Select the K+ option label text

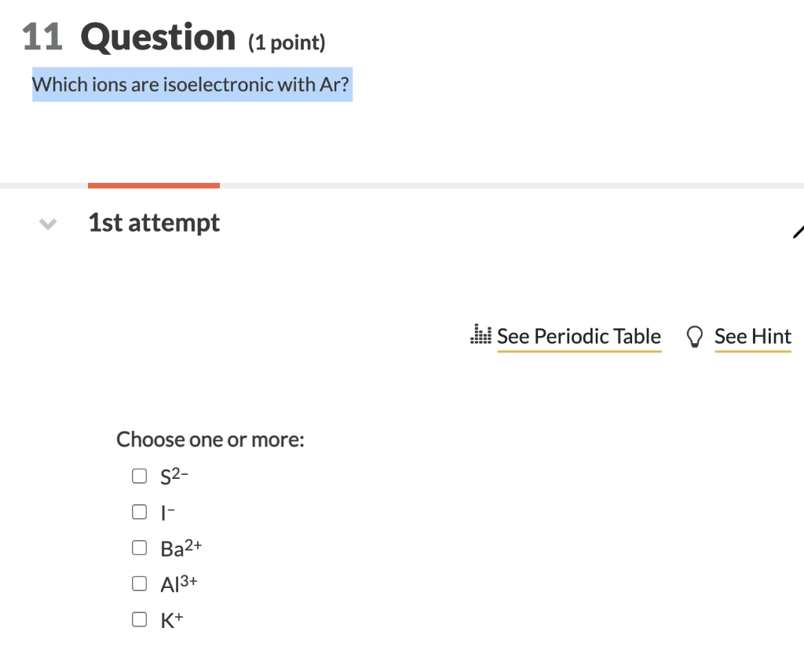[170, 619]
